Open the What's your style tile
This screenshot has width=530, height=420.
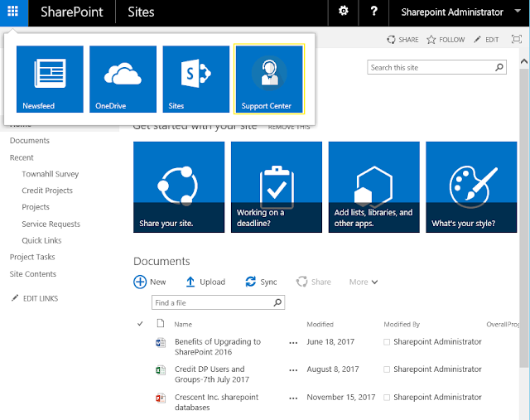point(471,187)
